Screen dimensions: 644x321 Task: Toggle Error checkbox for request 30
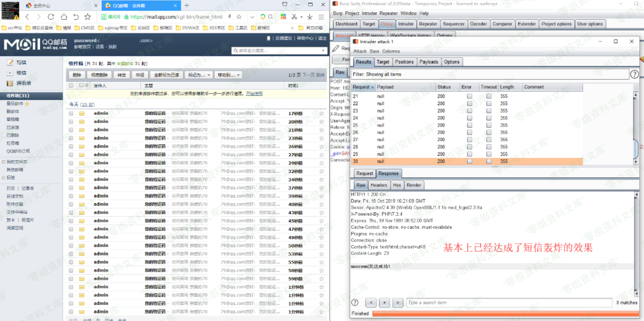[469, 161]
